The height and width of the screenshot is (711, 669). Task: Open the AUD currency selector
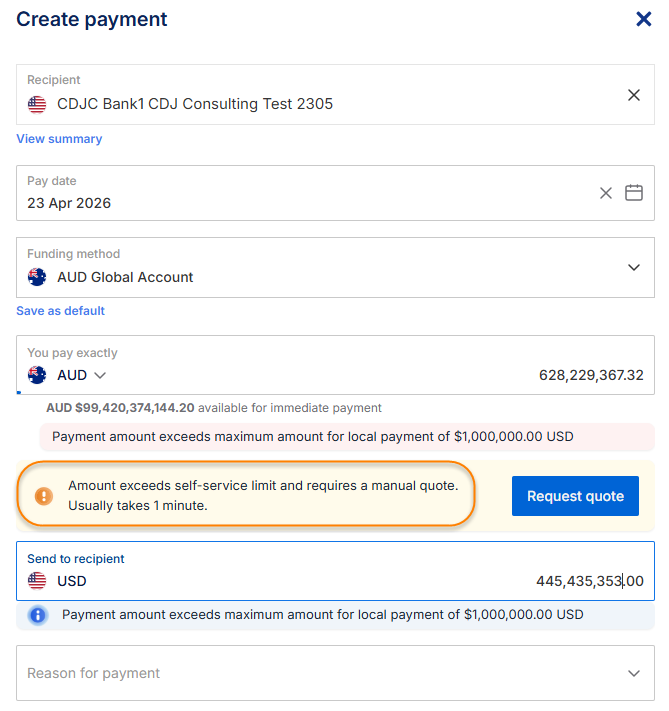click(x=80, y=375)
